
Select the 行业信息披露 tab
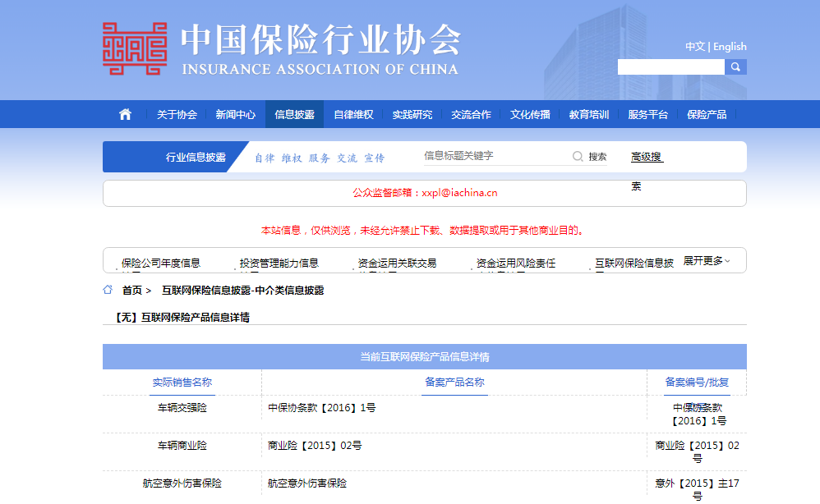[196, 158]
